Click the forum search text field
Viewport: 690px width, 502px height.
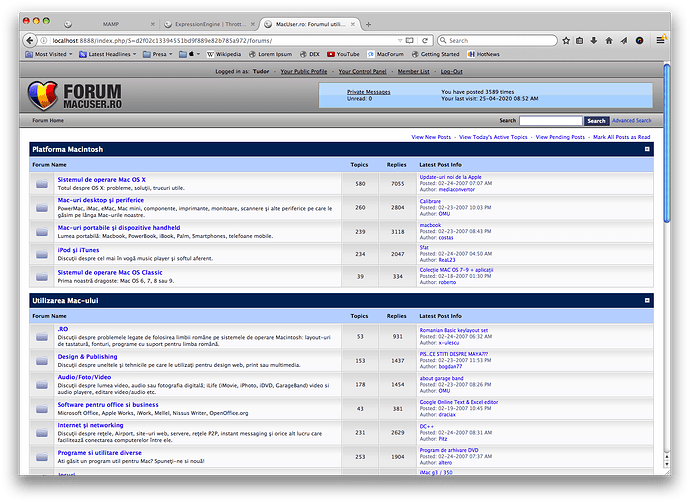point(550,121)
